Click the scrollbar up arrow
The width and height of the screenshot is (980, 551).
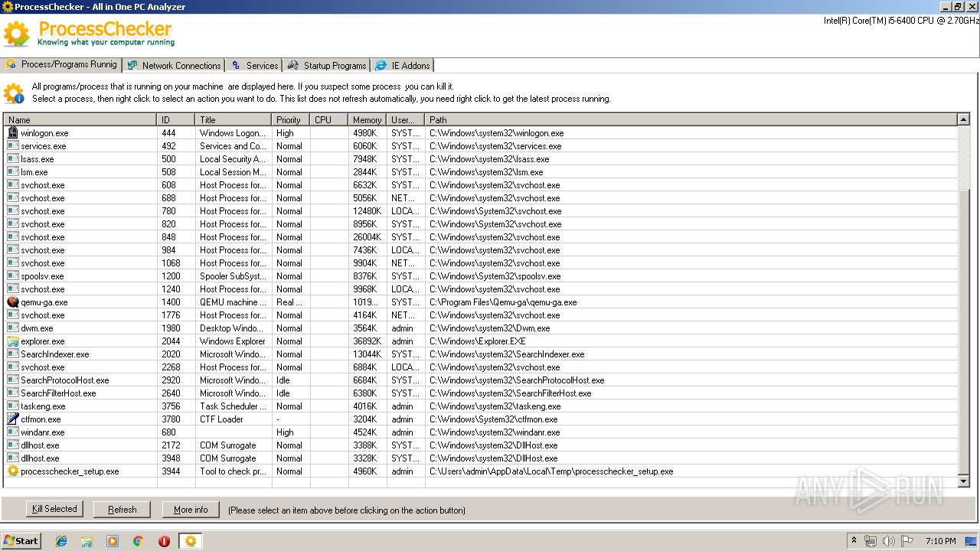point(964,119)
